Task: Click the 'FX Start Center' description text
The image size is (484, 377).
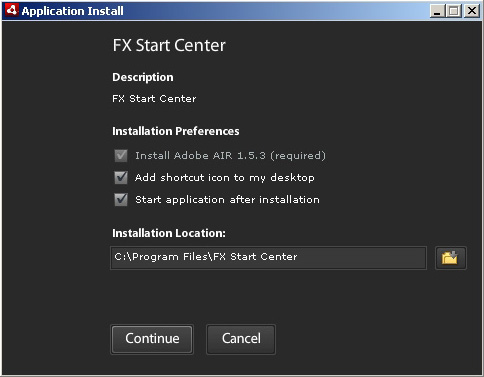Action: 154,99
